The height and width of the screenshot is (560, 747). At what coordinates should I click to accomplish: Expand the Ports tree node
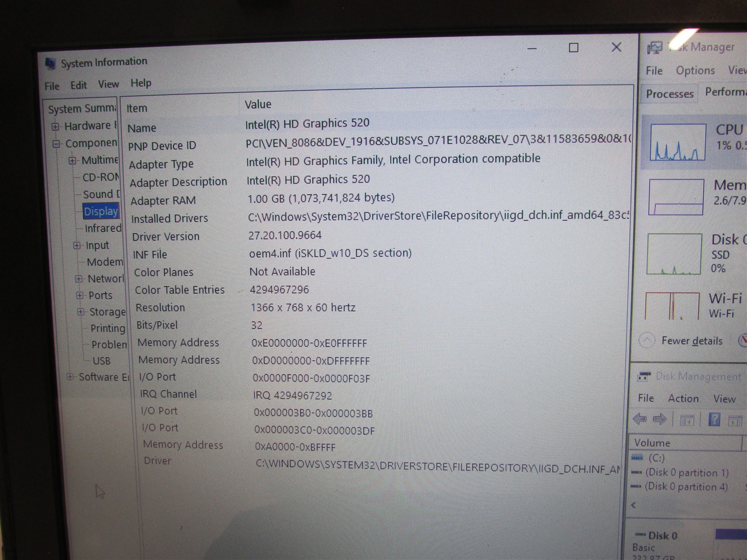click(x=80, y=295)
